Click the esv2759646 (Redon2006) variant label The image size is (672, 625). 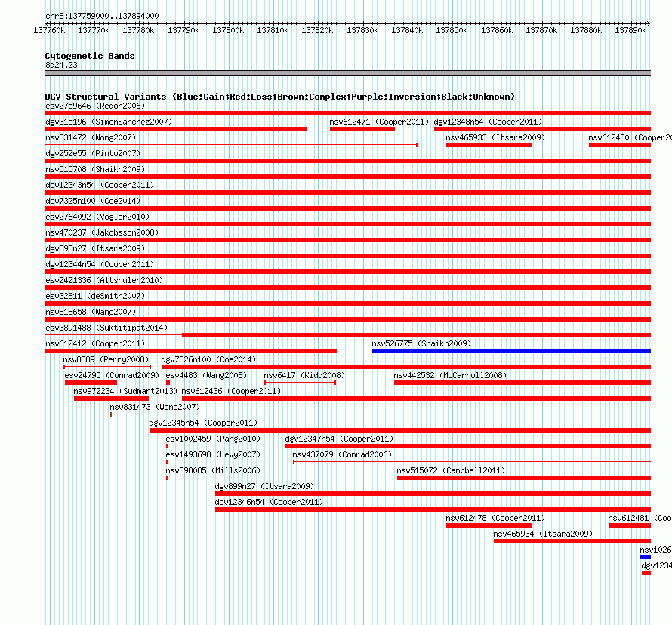click(95, 106)
